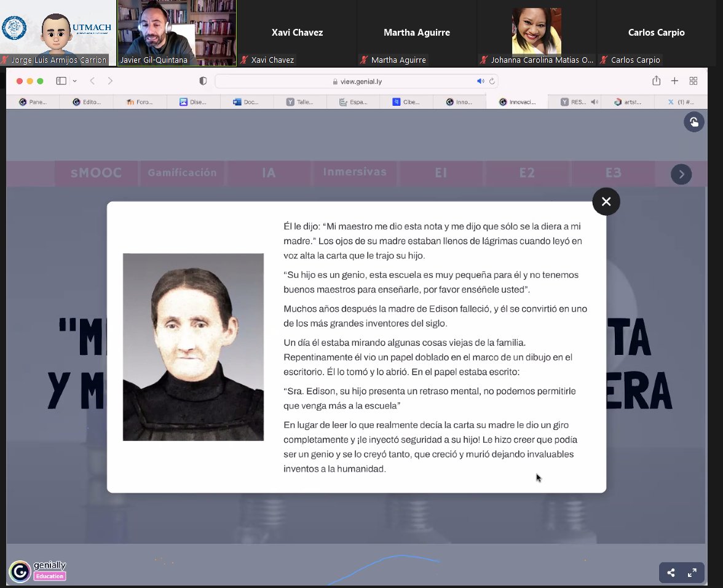723x588 pixels.
Task: Click quote "Sra. Edison, su hijo presenta"
Action: click(429, 399)
